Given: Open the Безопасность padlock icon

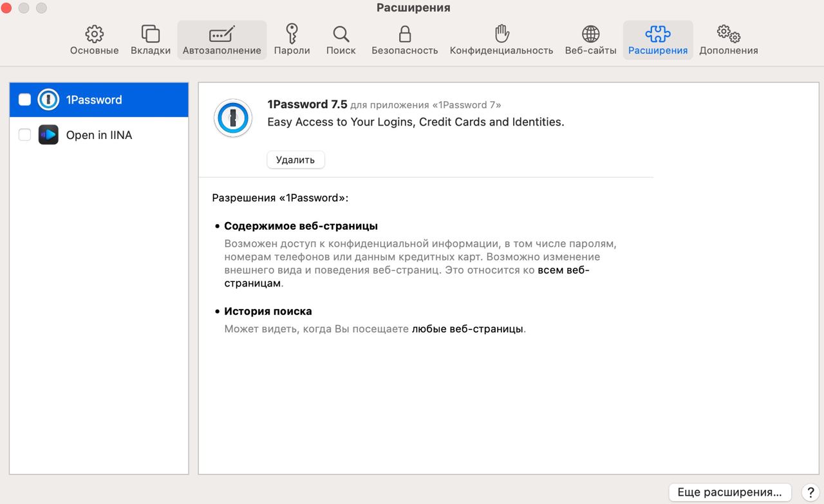Looking at the screenshot, I should (404, 33).
